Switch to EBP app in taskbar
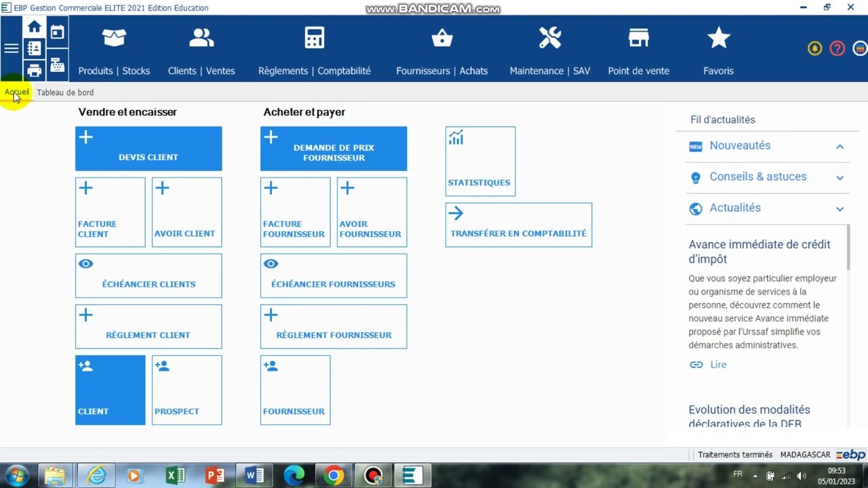868x488 pixels. point(412,476)
